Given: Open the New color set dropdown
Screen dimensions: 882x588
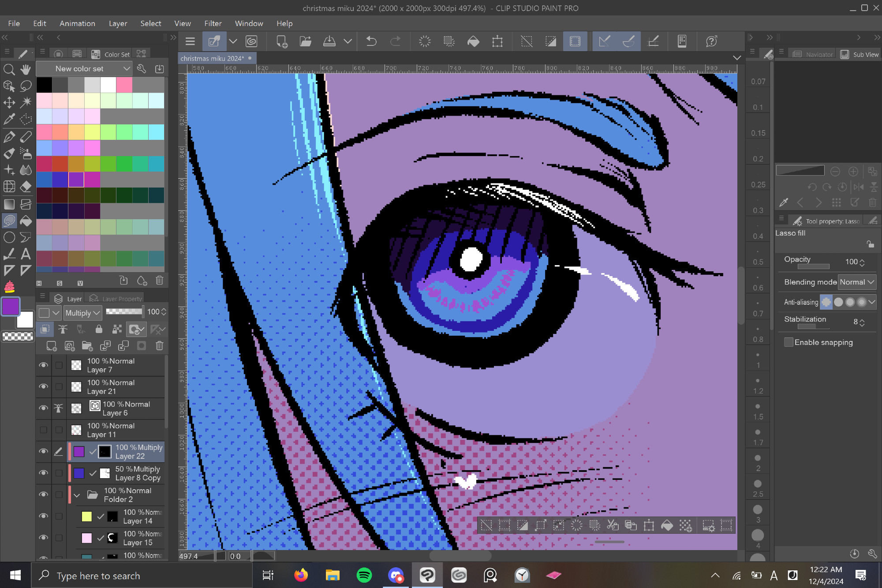Looking at the screenshot, I should (x=84, y=68).
